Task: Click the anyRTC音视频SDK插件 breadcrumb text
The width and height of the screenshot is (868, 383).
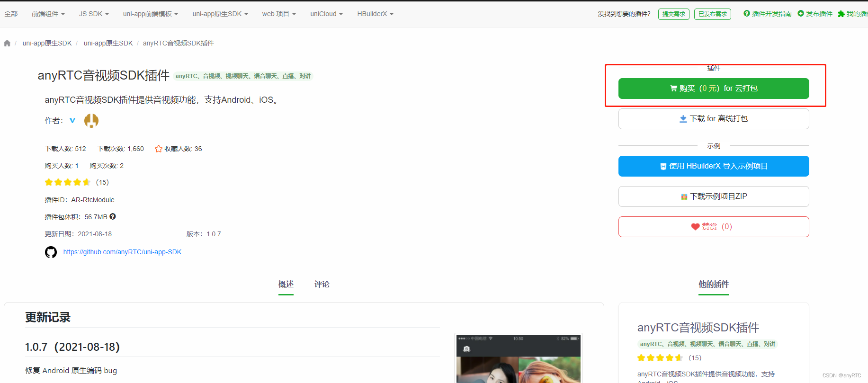Action: (179, 43)
